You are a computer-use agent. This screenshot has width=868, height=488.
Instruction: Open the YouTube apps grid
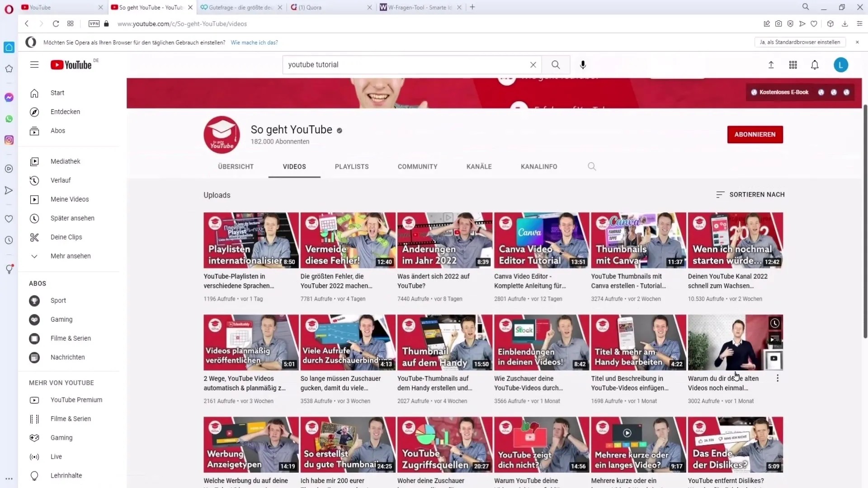793,65
